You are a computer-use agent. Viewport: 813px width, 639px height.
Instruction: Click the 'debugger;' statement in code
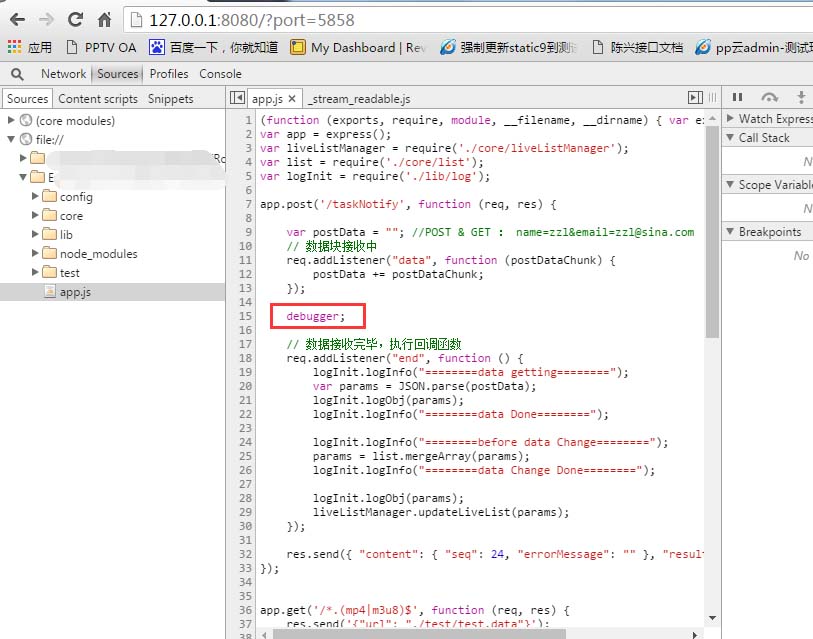[x=315, y=316]
